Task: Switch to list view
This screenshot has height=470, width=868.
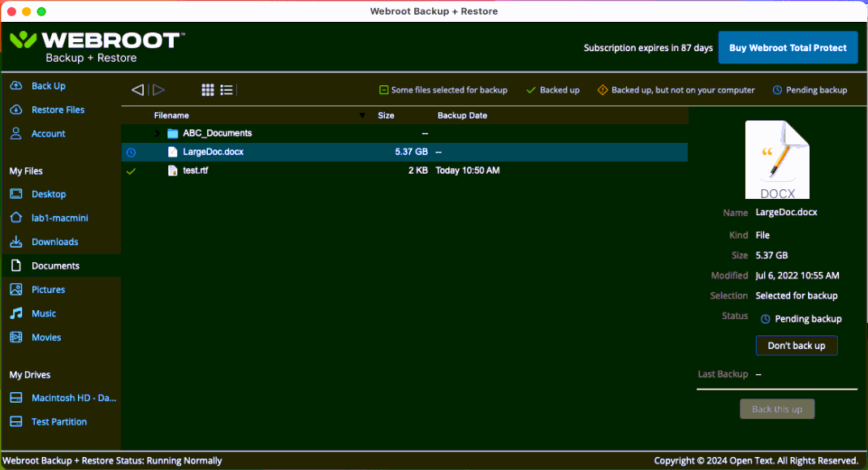Action: (227, 89)
